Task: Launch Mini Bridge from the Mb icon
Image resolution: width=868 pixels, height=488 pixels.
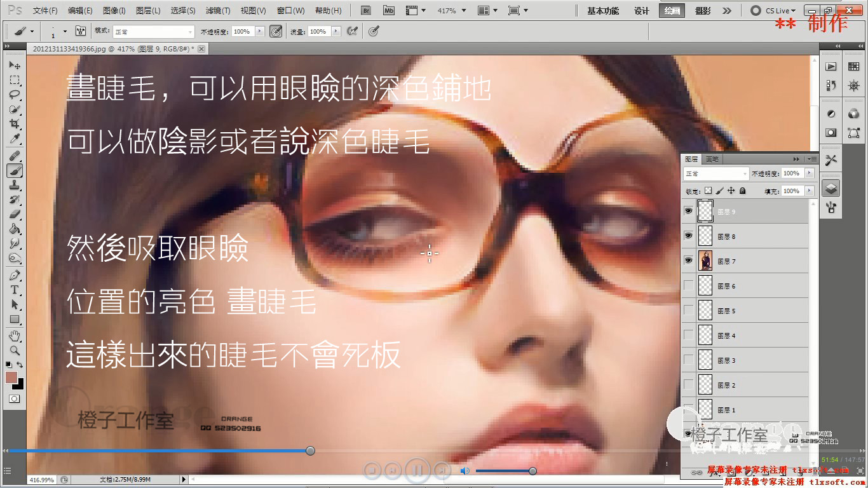Action: [x=388, y=11]
